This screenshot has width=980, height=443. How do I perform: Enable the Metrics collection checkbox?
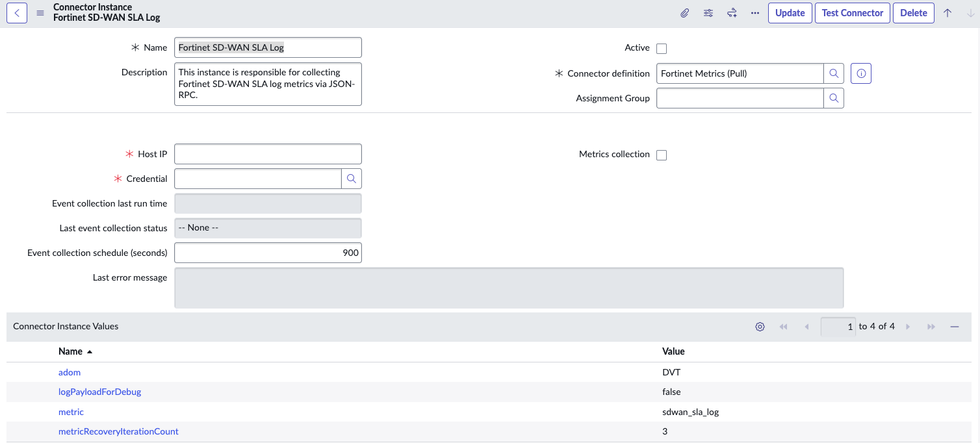[662, 155]
